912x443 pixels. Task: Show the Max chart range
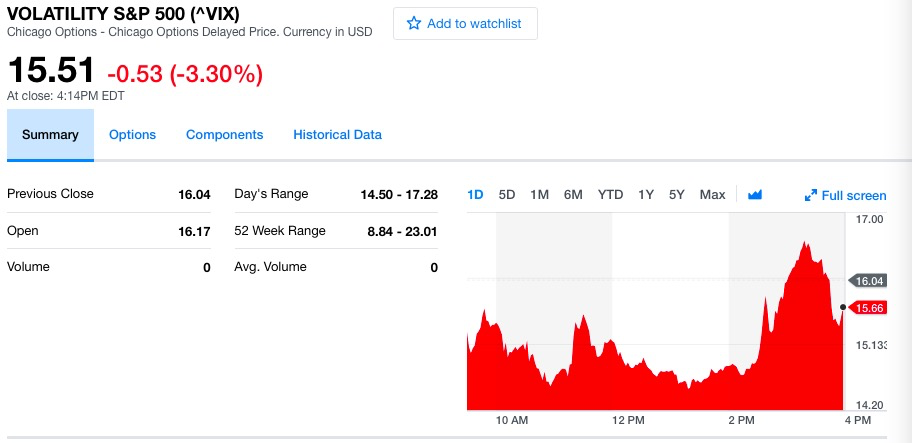[712, 195]
